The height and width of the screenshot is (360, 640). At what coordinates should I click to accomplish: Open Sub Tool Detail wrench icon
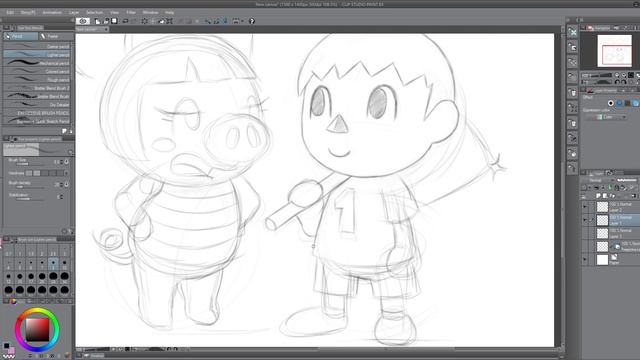71,231
